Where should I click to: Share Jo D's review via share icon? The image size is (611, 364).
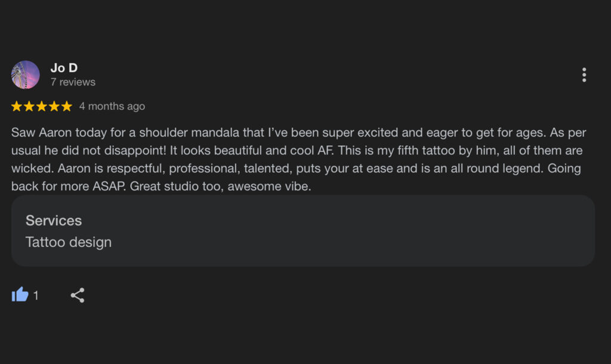pos(78,295)
